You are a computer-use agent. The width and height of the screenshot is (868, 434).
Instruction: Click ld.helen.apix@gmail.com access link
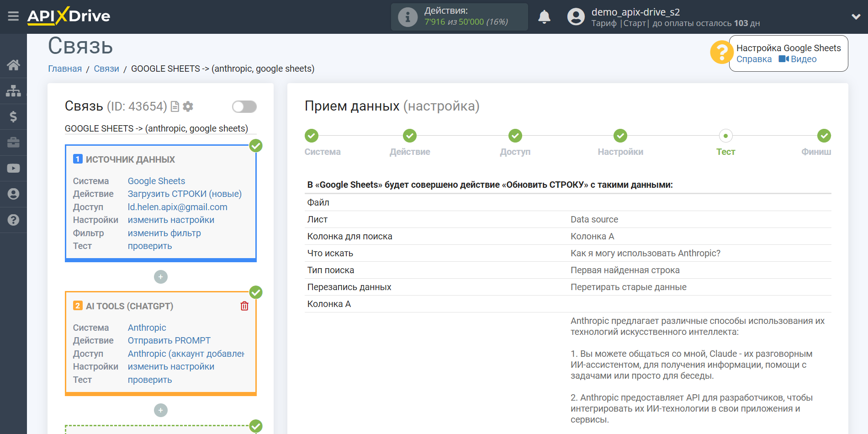point(177,207)
